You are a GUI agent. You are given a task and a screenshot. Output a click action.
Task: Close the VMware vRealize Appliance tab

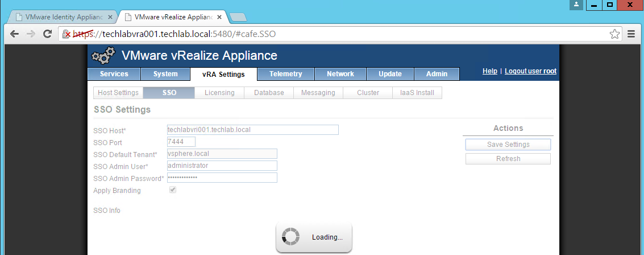pyautogui.click(x=220, y=17)
